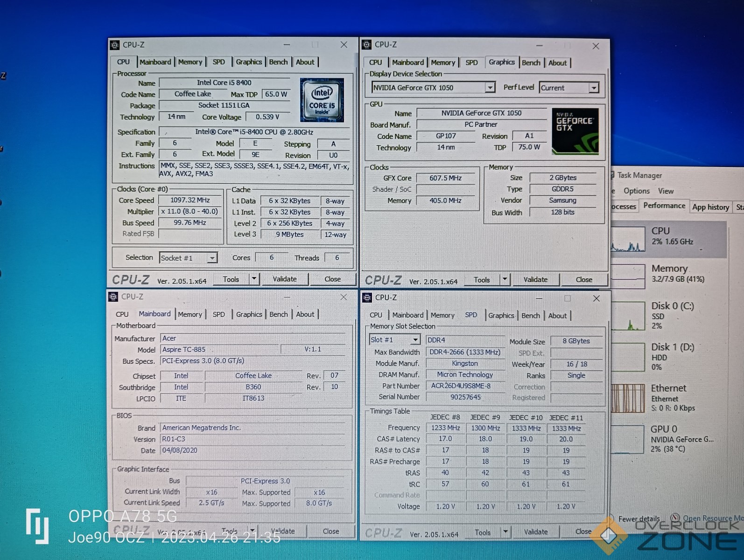The width and height of the screenshot is (744, 560).
Task: Open the memory Slot #1 dropdown
Action: click(x=415, y=340)
